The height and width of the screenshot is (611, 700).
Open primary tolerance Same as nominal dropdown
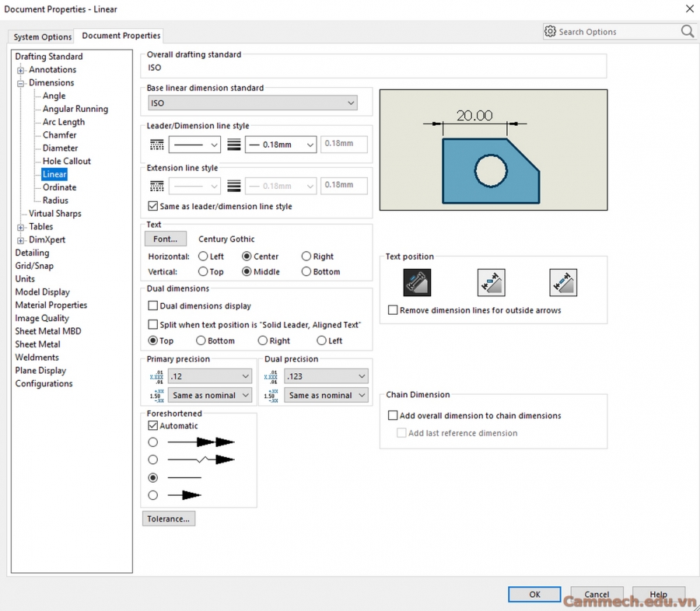point(210,395)
